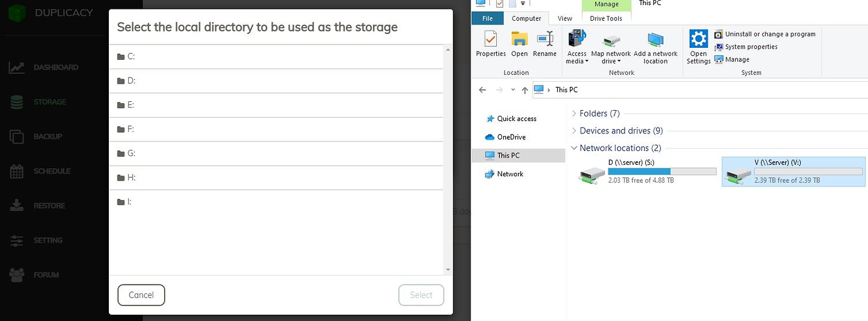Open OneDrive in navigation pane

pyautogui.click(x=505, y=137)
